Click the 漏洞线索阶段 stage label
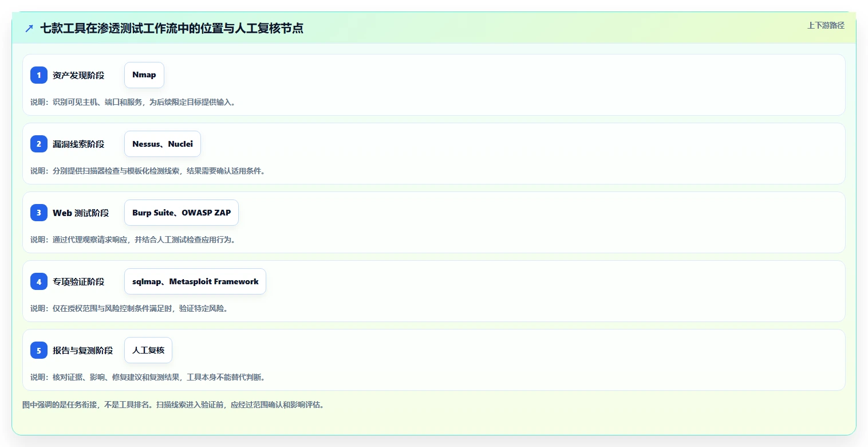The image size is (868, 447). point(78,144)
